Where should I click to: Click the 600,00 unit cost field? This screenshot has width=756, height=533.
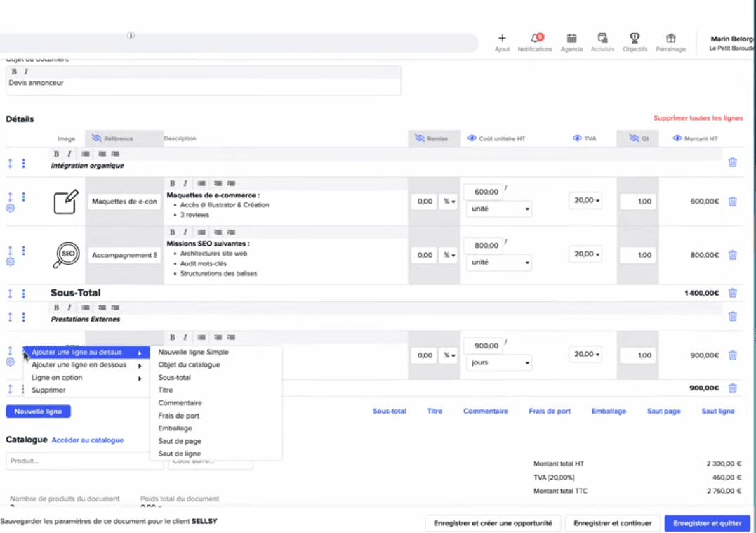[x=483, y=192]
